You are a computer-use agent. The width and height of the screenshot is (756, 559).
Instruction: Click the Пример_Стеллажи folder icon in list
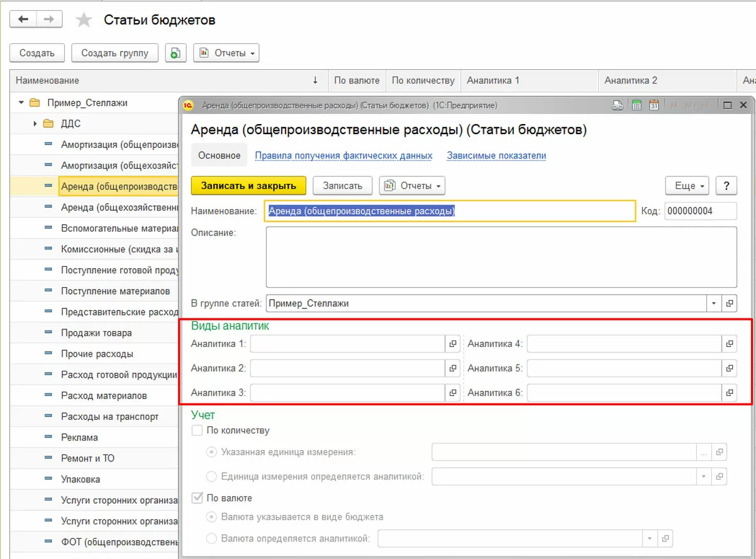(35, 103)
